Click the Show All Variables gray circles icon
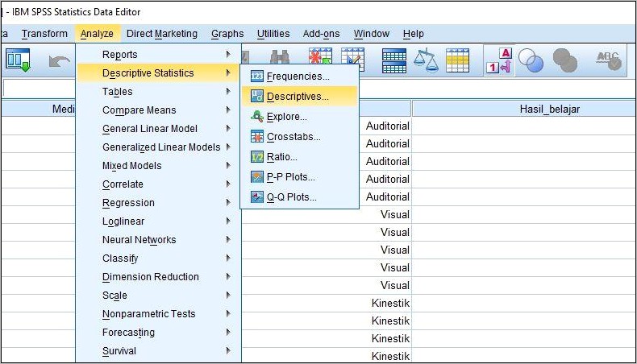Screen dimensions: 637x364 (564, 61)
